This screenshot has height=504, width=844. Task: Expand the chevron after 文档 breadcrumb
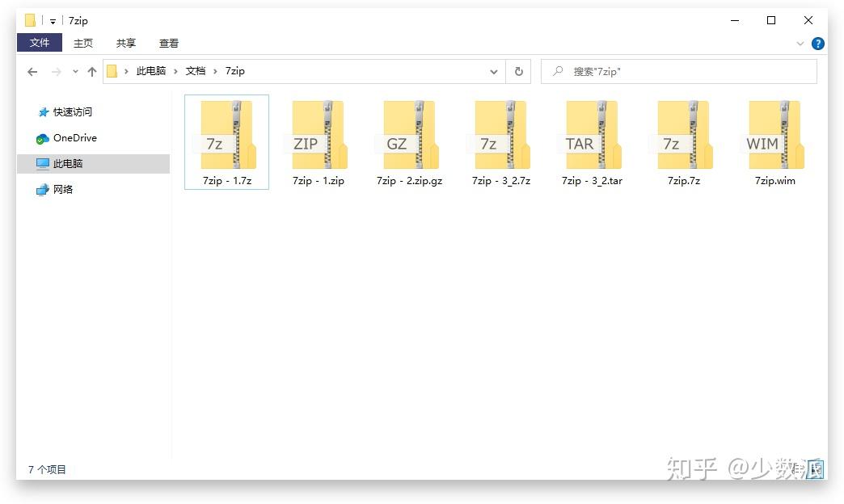pyautogui.click(x=215, y=72)
